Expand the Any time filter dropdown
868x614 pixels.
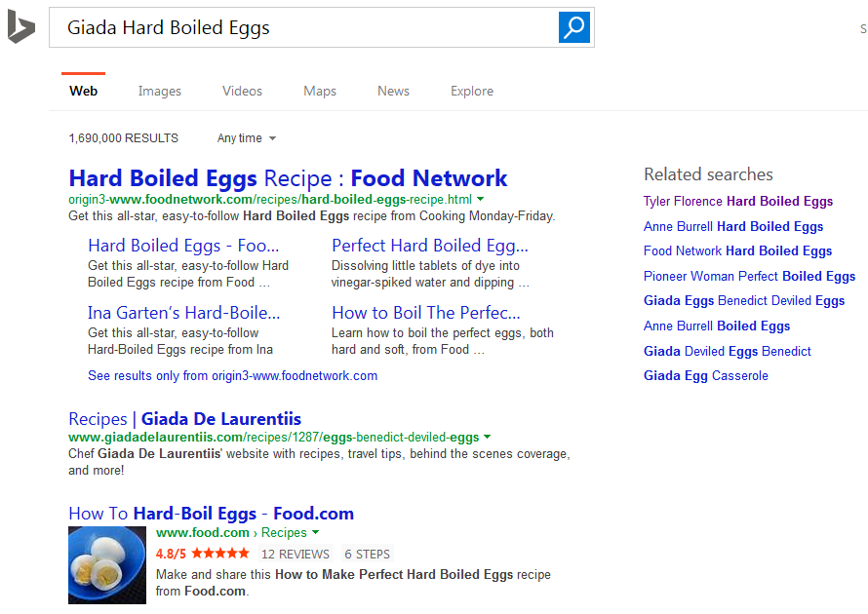[246, 138]
